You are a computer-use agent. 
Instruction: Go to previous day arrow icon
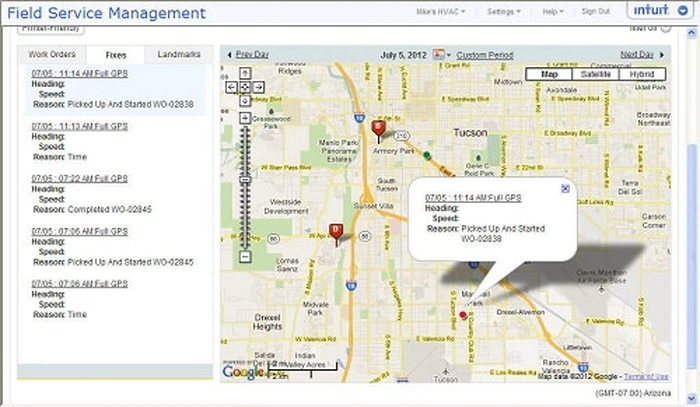click(x=229, y=54)
